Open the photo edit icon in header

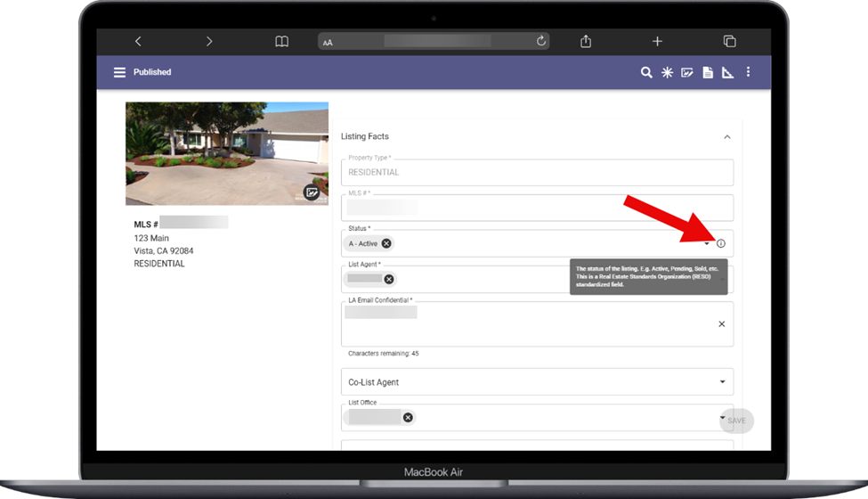(687, 72)
